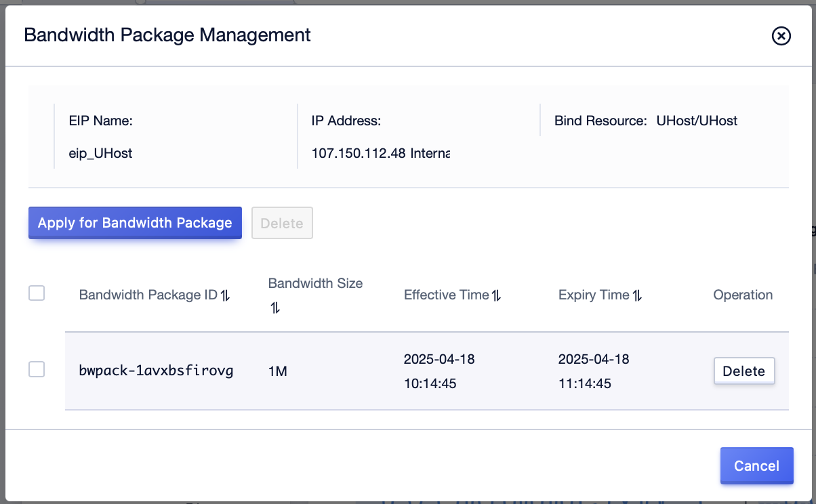Click the greyed-out Delete button beside Apply
The height and width of the screenshot is (504, 816).
(282, 223)
